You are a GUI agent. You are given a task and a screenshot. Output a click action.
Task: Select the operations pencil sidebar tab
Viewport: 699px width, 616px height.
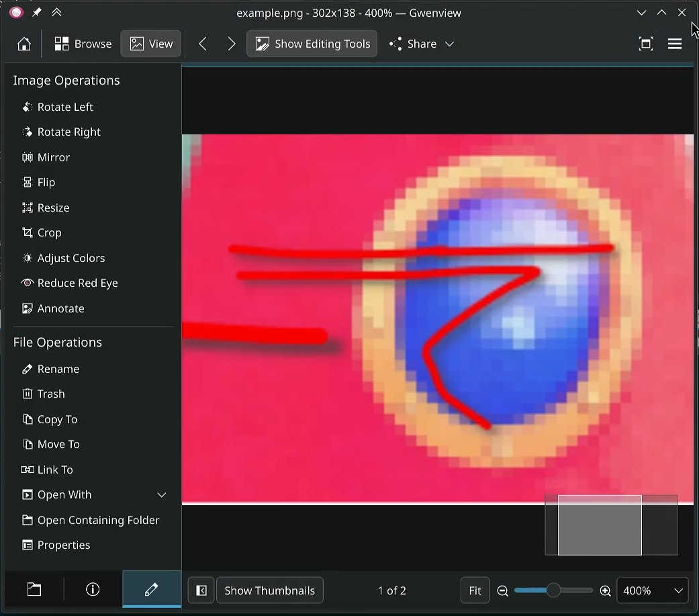pos(152,589)
